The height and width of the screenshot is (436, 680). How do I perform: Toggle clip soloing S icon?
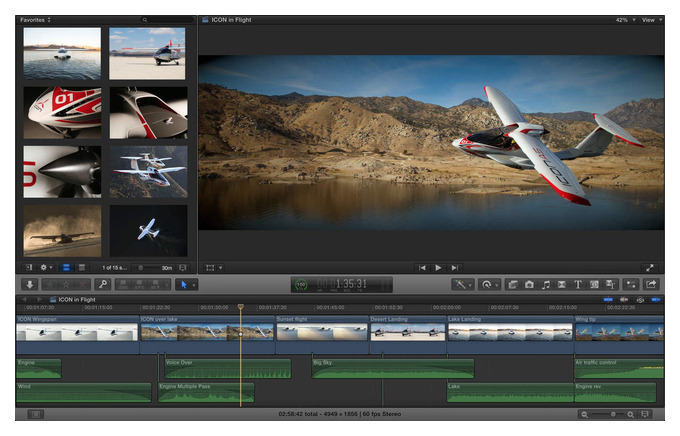point(640,299)
